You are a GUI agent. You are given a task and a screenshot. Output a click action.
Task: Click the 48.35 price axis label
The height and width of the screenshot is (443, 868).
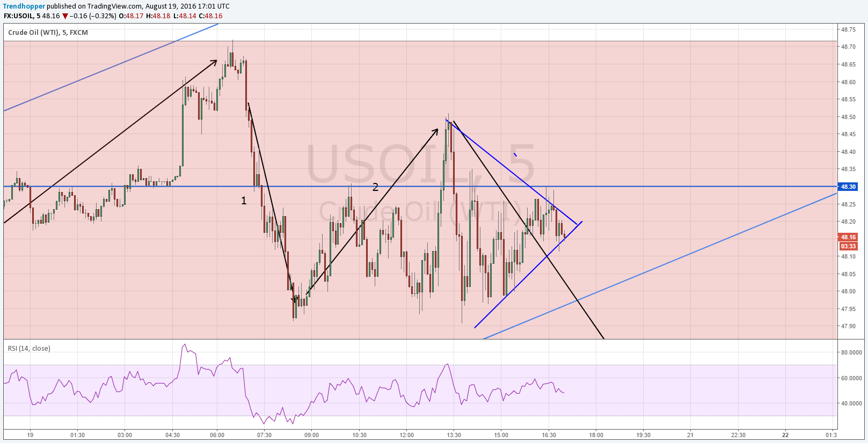click(848, 169)
